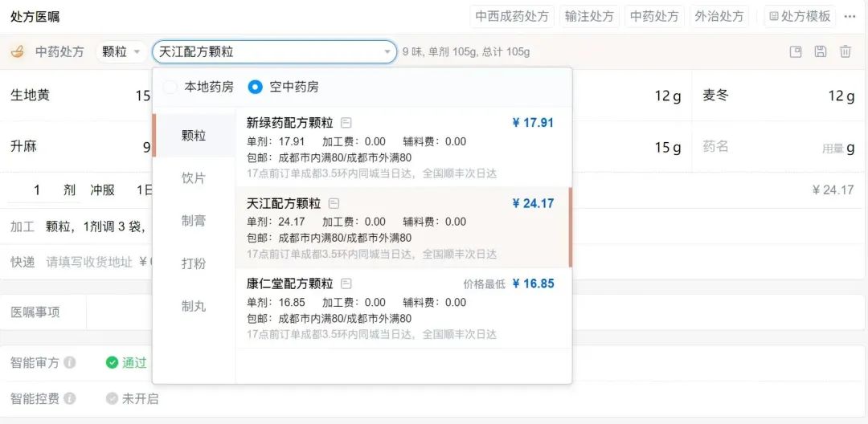Click the 中药处方 top button

pyautogui.click(x=654, y=17)
